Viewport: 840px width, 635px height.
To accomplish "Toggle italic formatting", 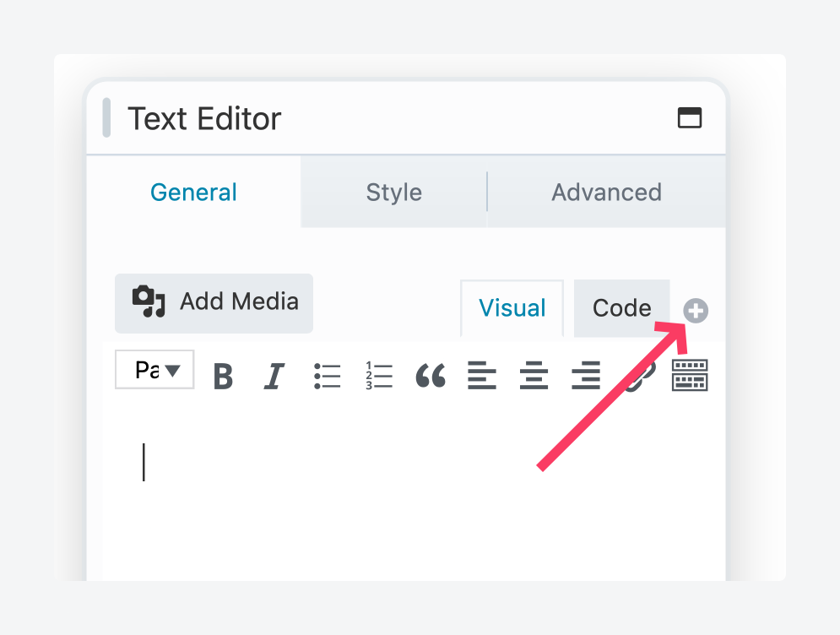I will tap(274, 376).
